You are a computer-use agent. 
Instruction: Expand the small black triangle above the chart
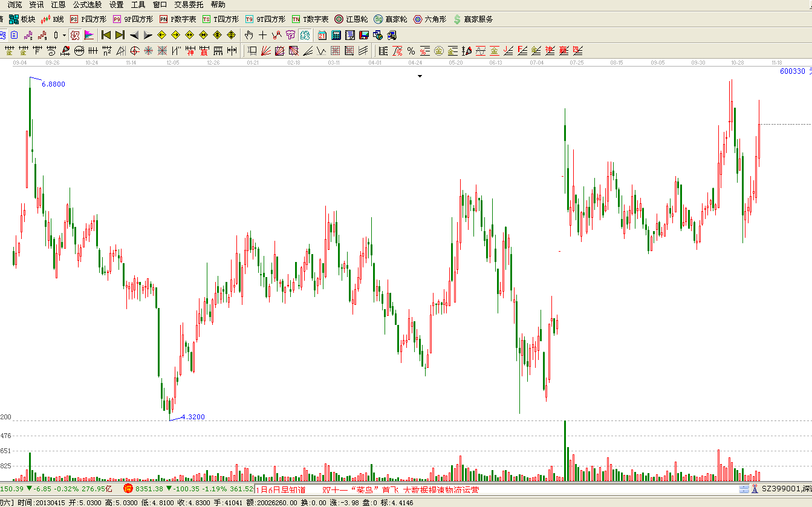[420, 76]
